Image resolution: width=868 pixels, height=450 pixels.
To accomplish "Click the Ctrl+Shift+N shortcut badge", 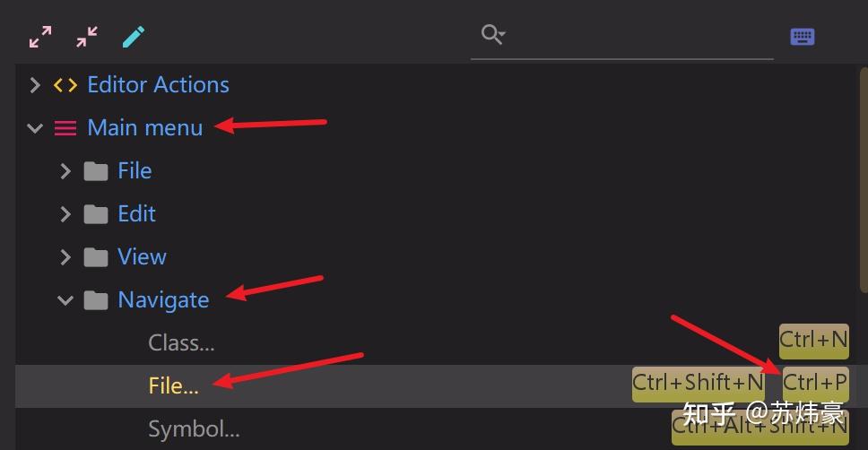I will pyautogui.click(x=699, y=384).
